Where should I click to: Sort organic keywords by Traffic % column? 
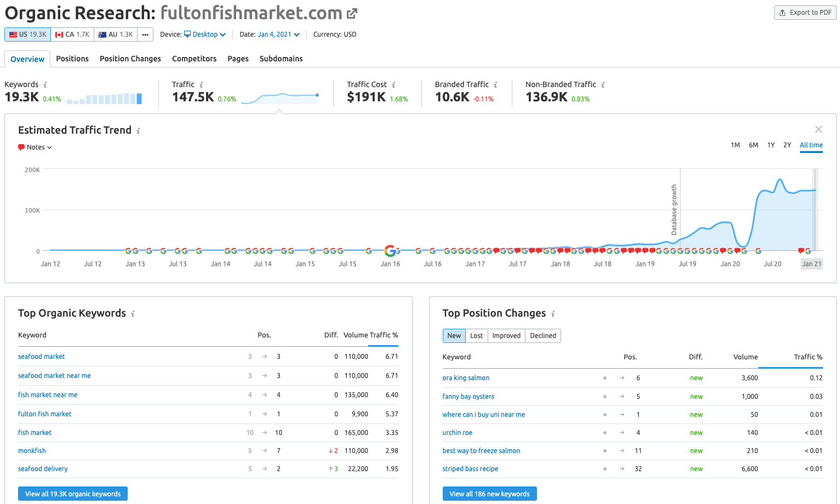coord(384,335)
